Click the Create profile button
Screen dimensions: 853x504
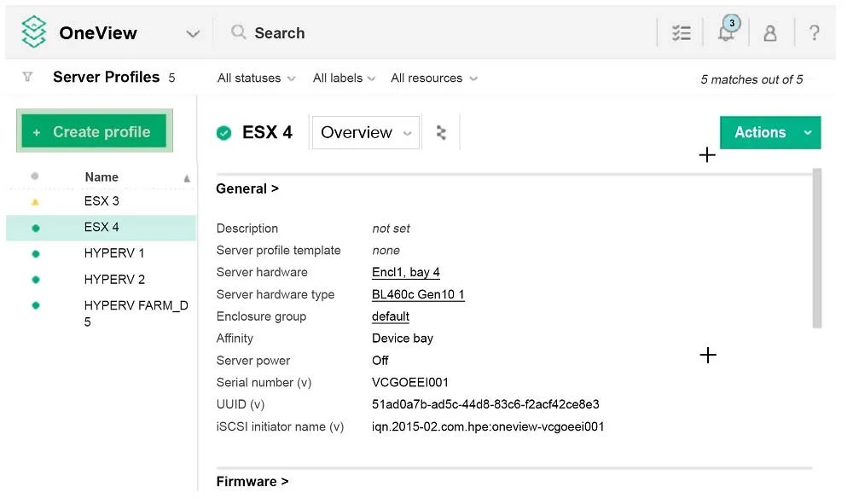coord(94,131)
